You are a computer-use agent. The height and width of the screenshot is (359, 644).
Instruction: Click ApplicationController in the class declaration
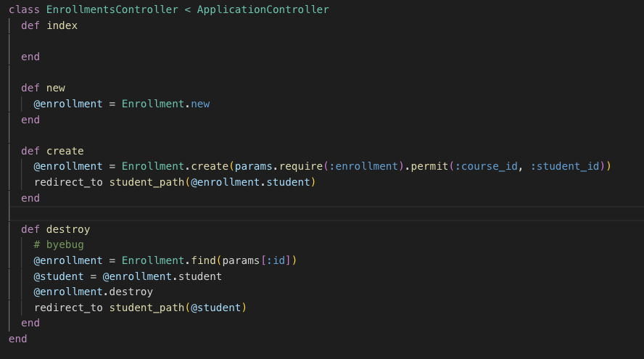coord(263,9)
